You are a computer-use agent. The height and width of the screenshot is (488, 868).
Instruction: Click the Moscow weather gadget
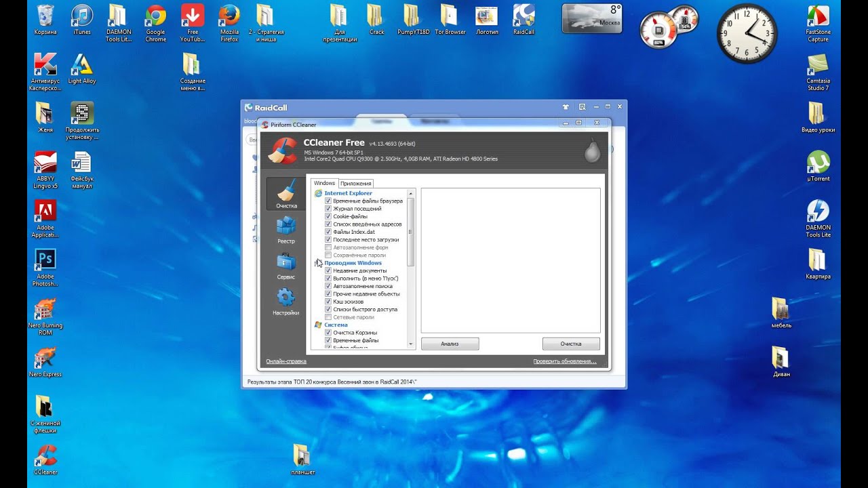592,18
